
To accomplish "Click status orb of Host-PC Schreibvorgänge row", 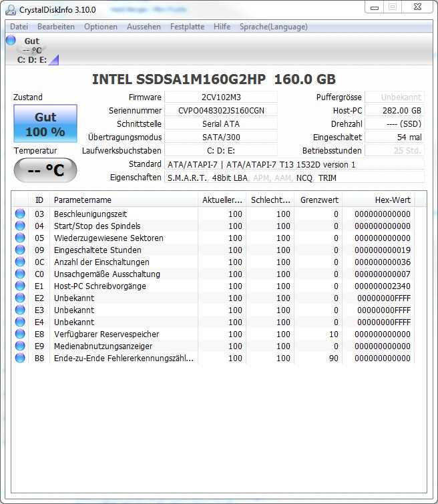I will tap(20, 286).
